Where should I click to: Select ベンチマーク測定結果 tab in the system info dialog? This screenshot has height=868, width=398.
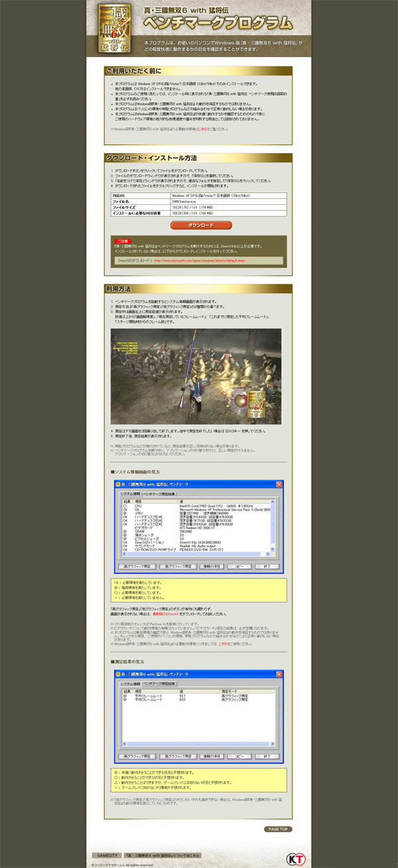tap(159, 494)
